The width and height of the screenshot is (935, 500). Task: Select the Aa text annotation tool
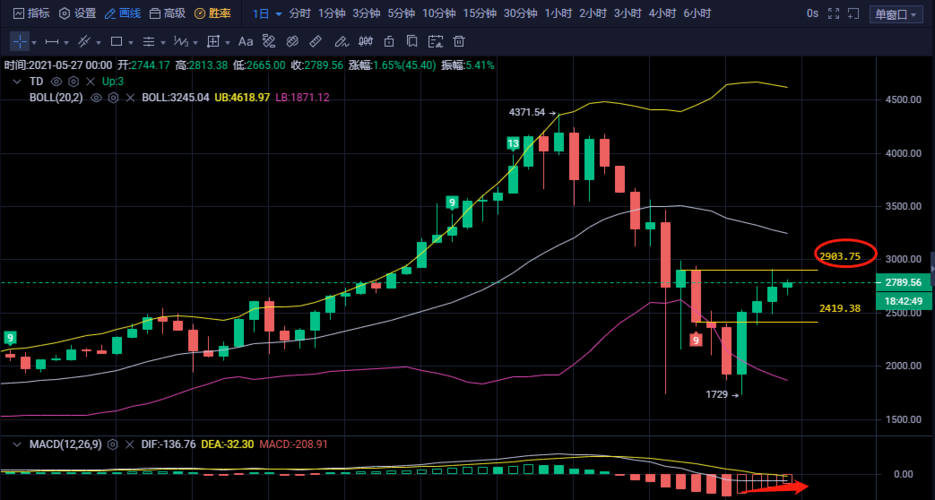click(x=245, y=42)
